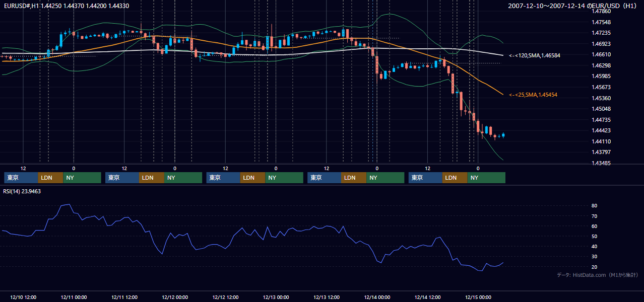Screen dimensions: 644x302
Task: Click price axis value 1.44735
Action: [601, 120]
